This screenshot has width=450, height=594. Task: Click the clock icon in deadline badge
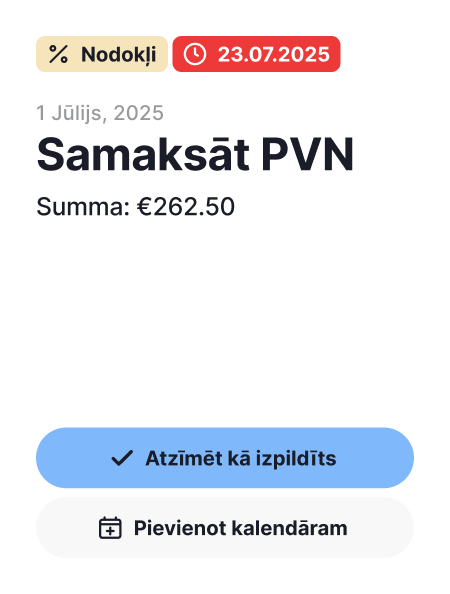[195, 54]
